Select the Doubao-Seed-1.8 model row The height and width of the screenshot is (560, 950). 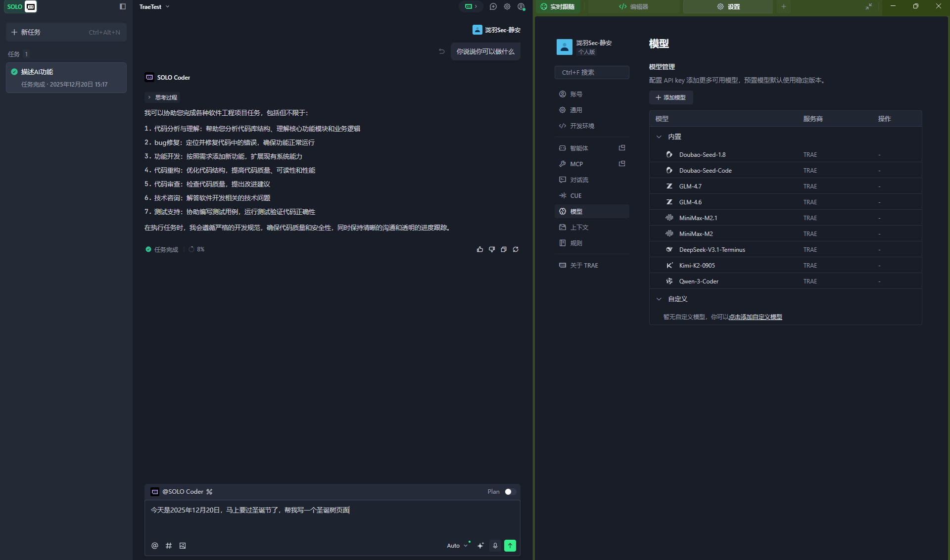tap(785, 154)
